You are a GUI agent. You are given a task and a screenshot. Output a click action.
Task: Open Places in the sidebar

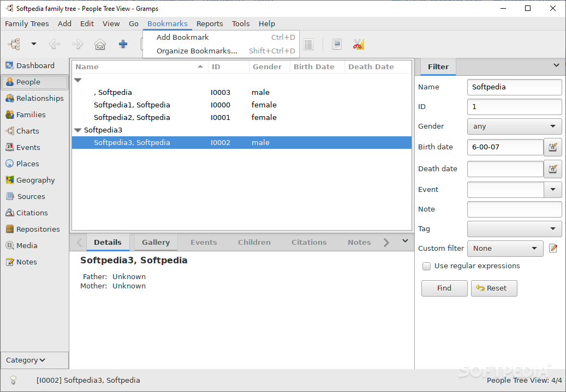click(34, 164)
